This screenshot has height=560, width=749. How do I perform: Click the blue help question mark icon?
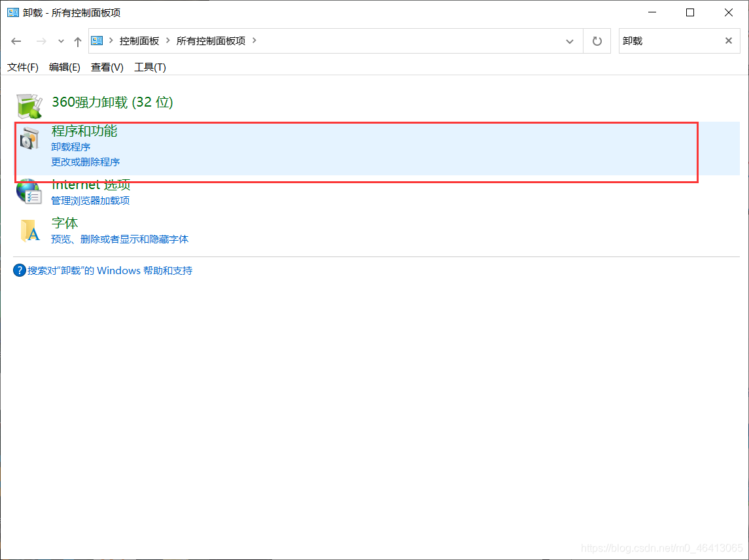click(20, 270)
